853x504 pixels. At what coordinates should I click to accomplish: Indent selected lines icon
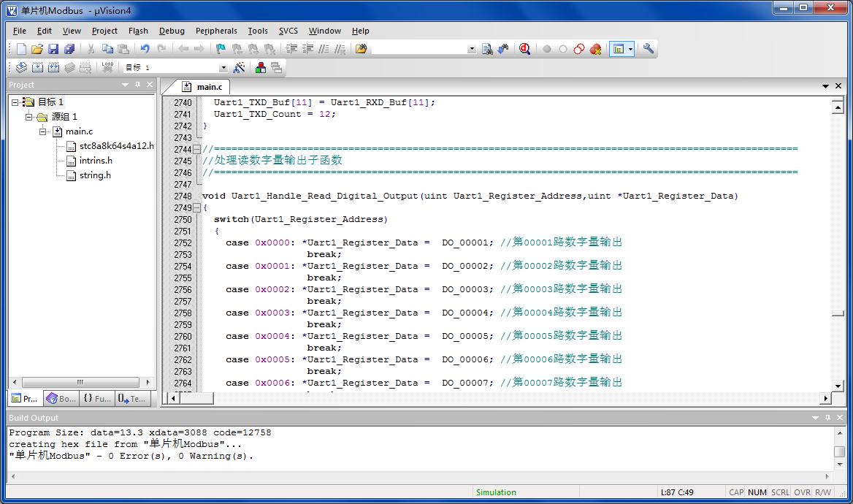(291, 49)
